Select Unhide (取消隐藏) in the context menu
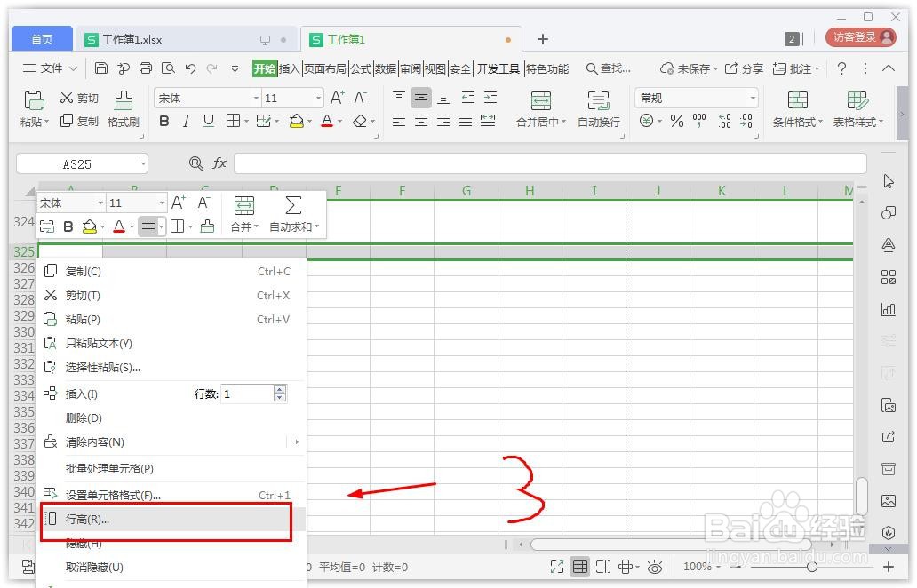 [x=171, y=567]
